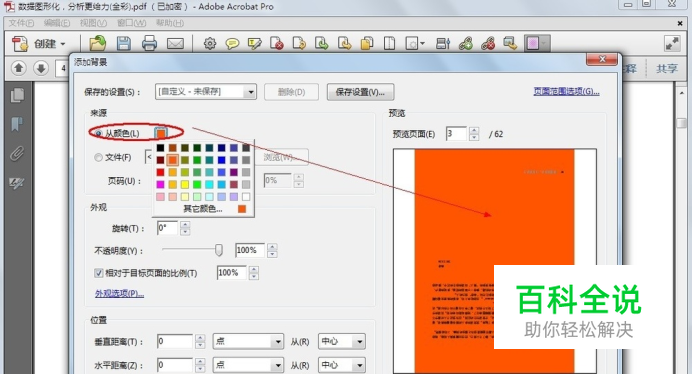Open the page thumbnails panel icon

tap(17, 95)
